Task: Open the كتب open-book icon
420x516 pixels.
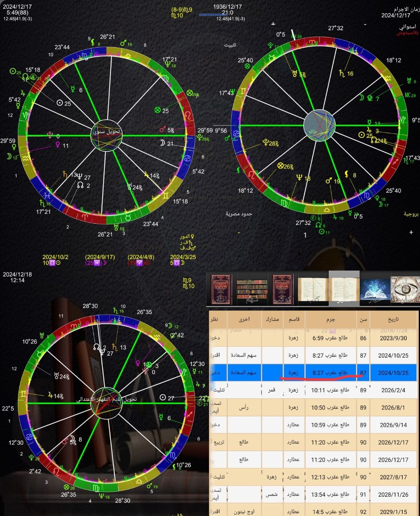Action: (313, 289)
